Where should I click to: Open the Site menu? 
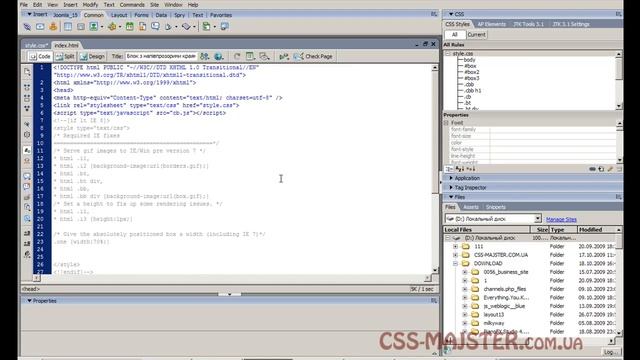click(x=154, y=5)
